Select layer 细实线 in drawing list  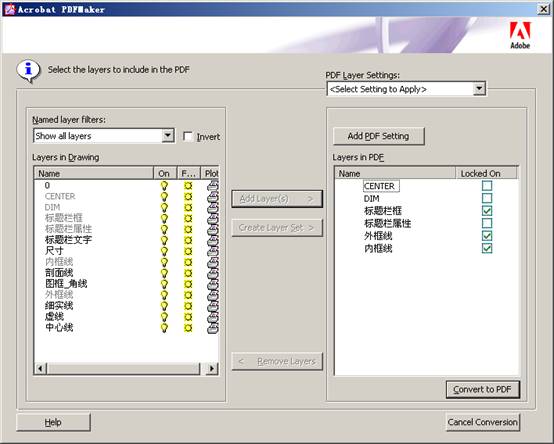[59, 306]
